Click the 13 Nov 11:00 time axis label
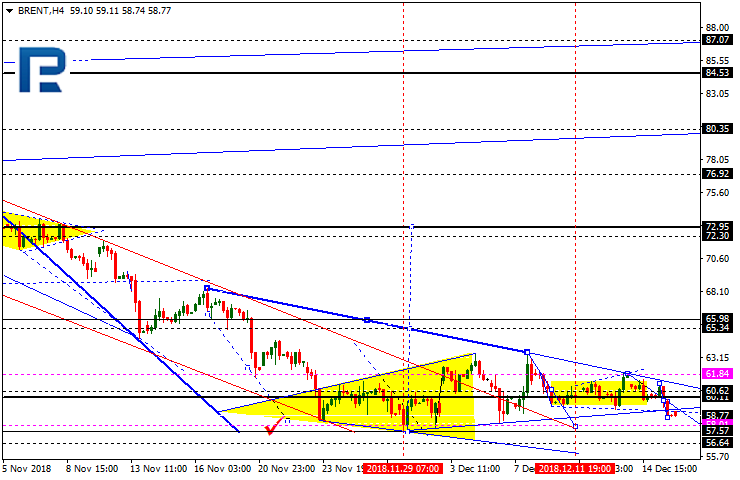 [x=159, y=469]
